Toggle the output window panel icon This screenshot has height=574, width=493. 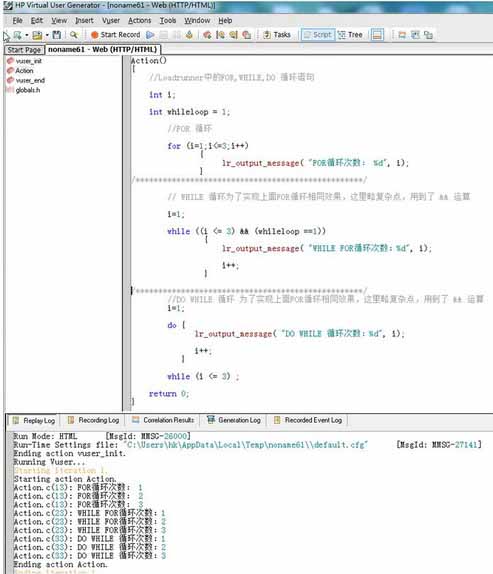(377, 35)
